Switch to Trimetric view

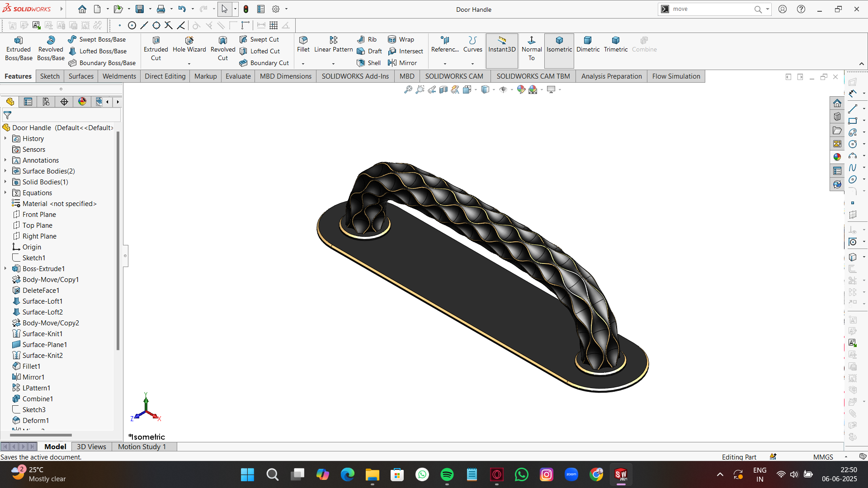pos(616,45)
